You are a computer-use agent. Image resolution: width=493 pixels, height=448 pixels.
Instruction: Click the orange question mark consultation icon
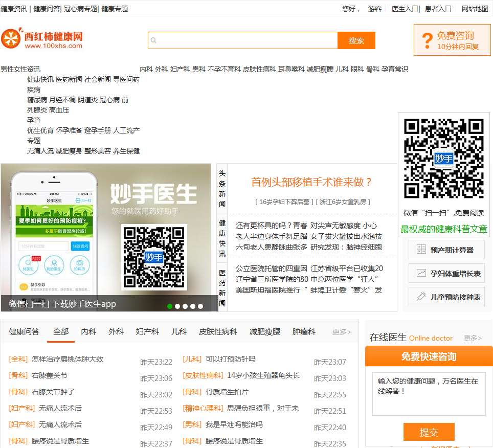428,40
